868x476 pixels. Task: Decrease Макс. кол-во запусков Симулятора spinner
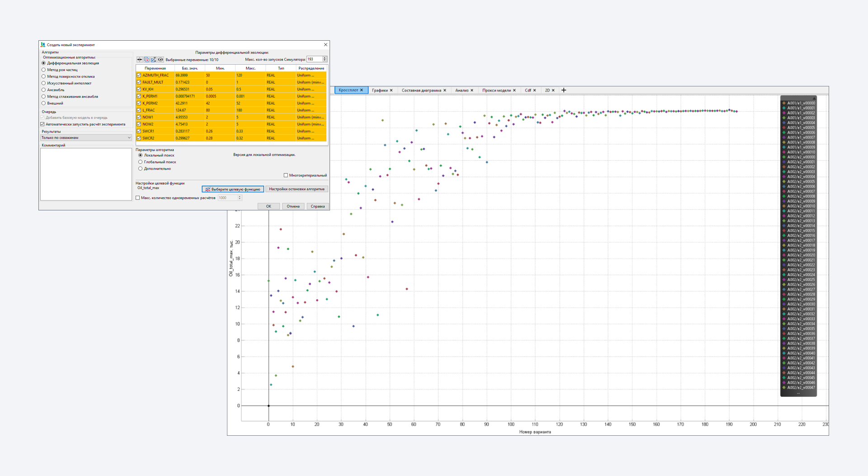[325, 61]
